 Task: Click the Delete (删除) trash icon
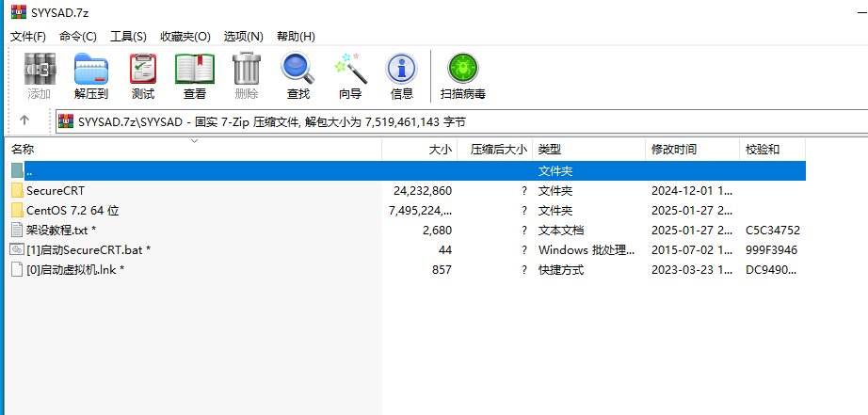pos(247,70)
